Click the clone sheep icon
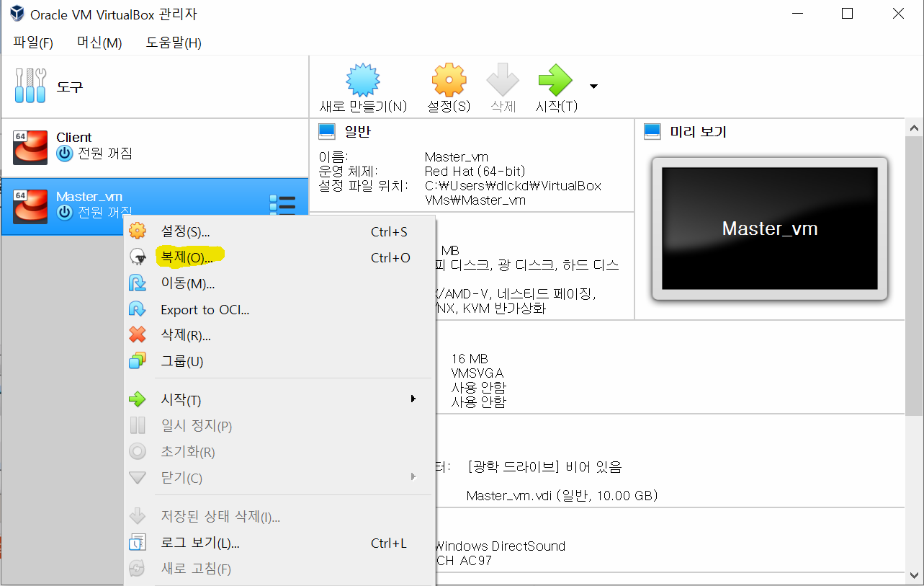 [x=137, y=258]
